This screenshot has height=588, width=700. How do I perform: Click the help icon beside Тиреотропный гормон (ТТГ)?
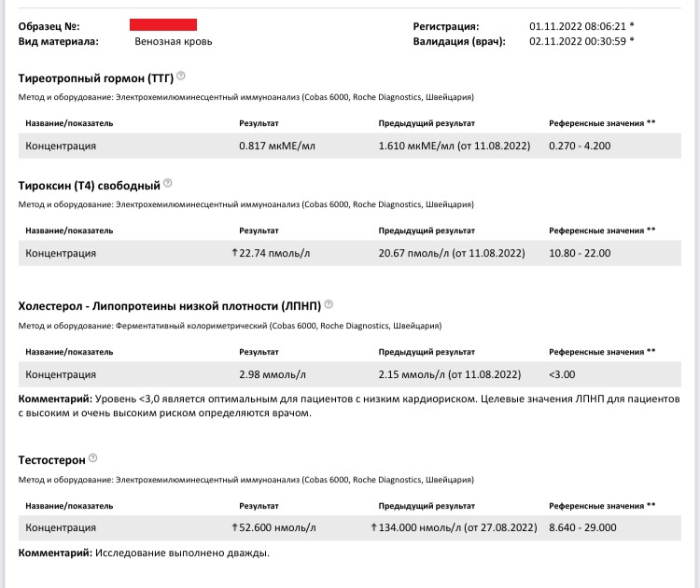pos(181,76)
